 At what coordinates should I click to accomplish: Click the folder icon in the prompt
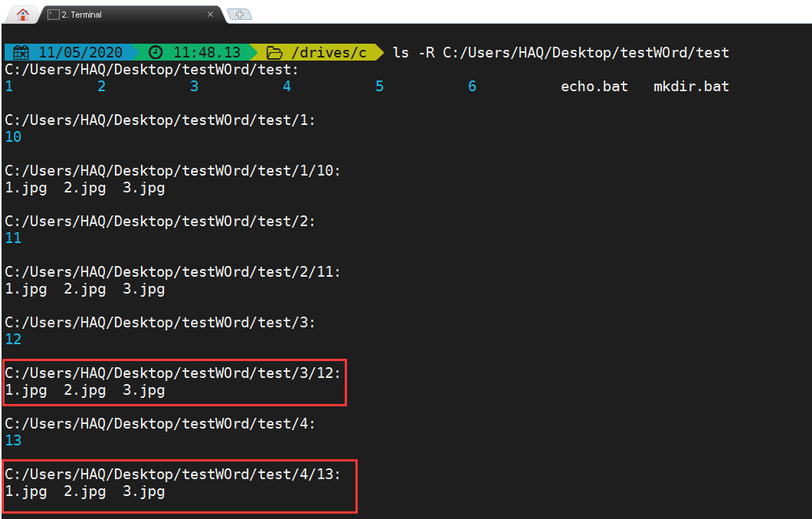point(274,52)
